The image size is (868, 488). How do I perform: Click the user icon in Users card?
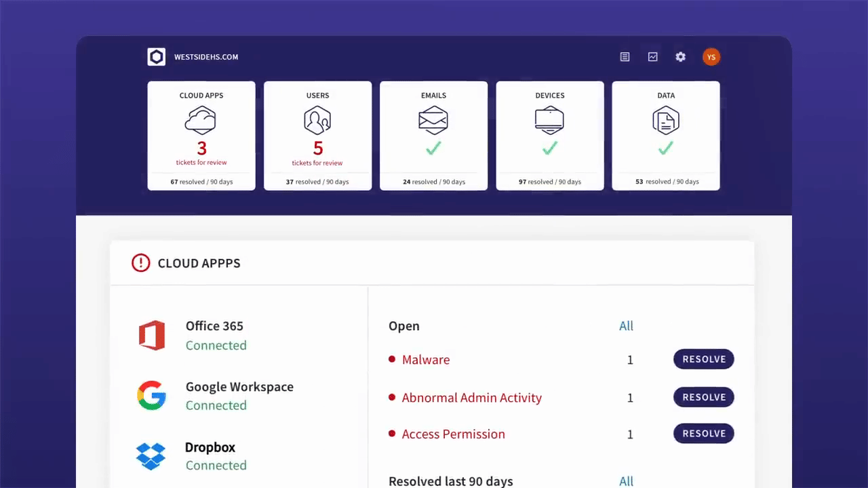coord(317,121)
